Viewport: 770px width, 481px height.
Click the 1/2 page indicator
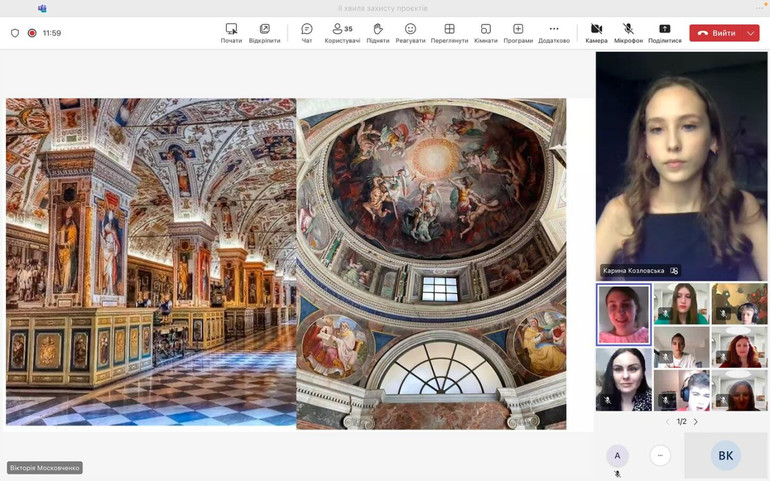[682, 422]
